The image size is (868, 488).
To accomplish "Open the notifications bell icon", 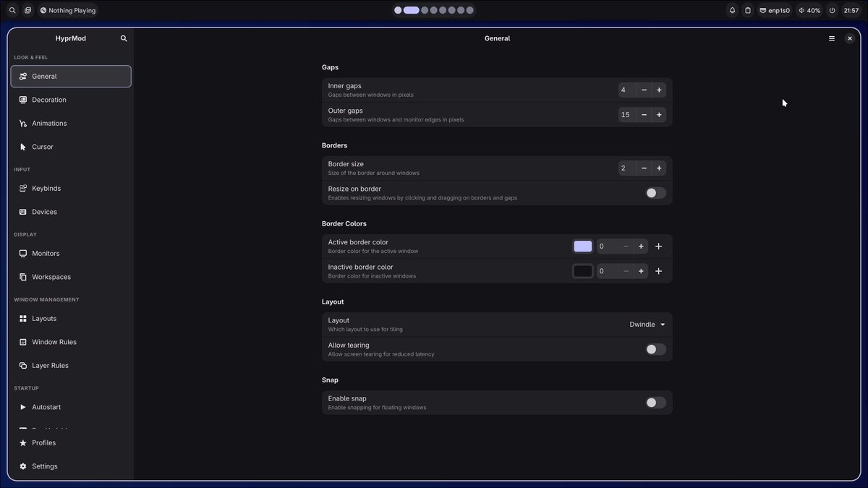I will coord(732,11).
